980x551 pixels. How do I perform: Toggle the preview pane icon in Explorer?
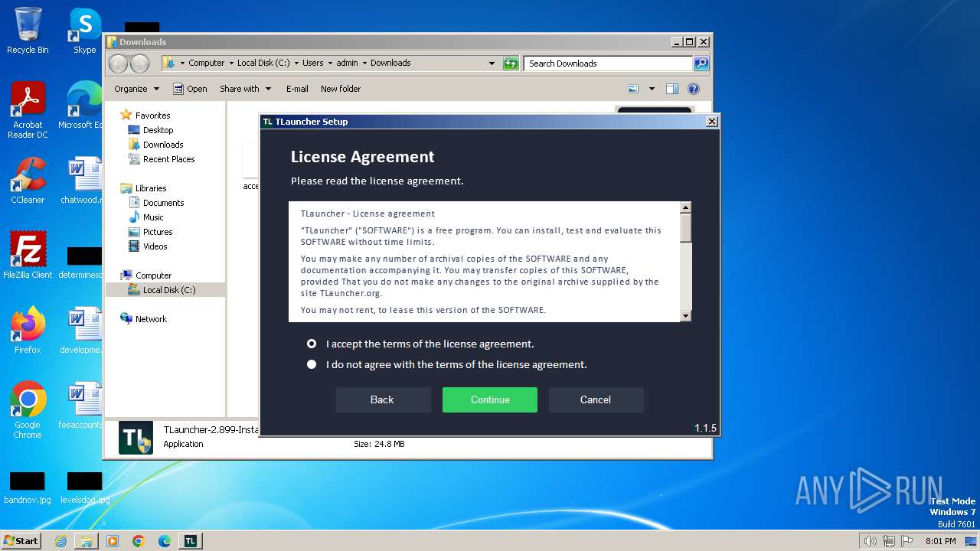coord(672,89)
